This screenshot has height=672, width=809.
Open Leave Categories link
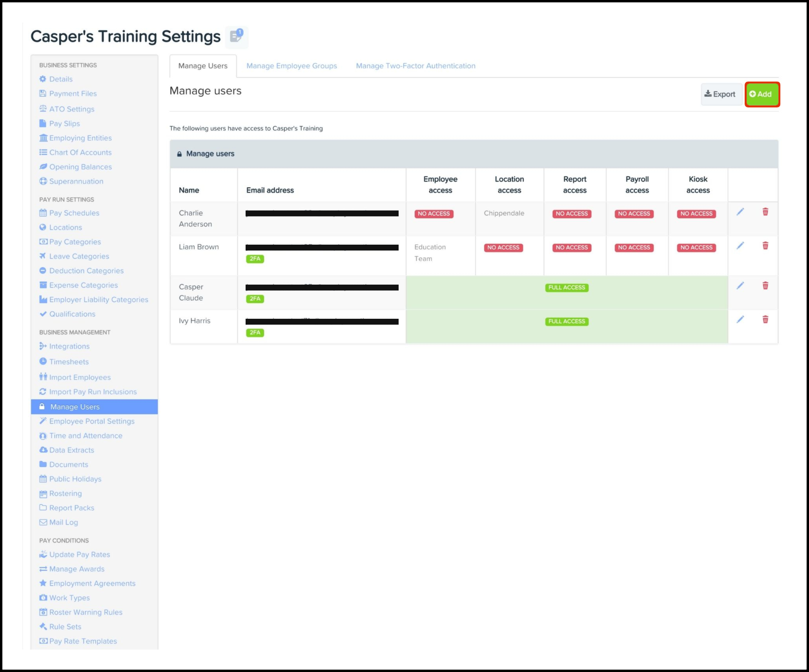79,256
